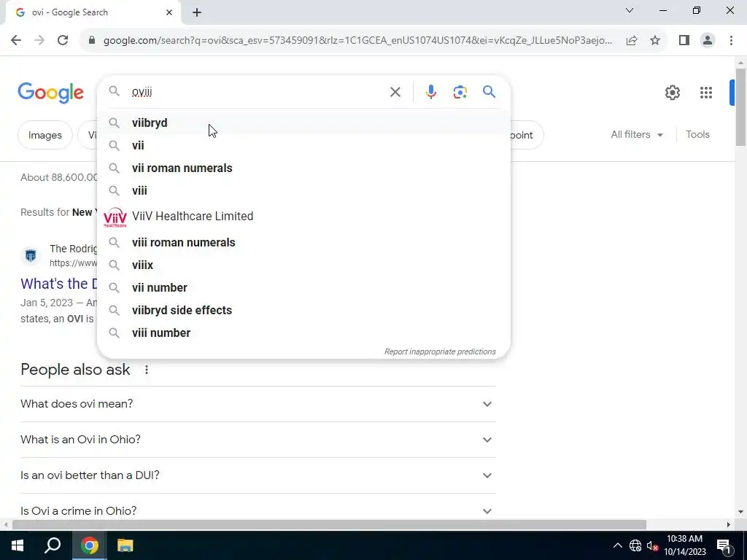This screenshot has height=560, width=747.
Task: View site security lock info
Action: tap(92, 41)
